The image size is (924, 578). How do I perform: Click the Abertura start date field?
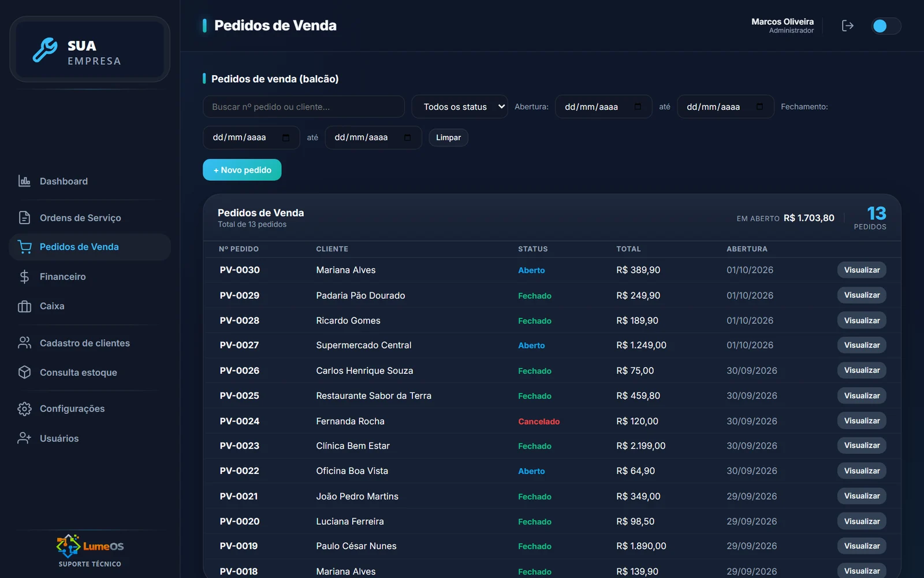[x=603, y=106]
